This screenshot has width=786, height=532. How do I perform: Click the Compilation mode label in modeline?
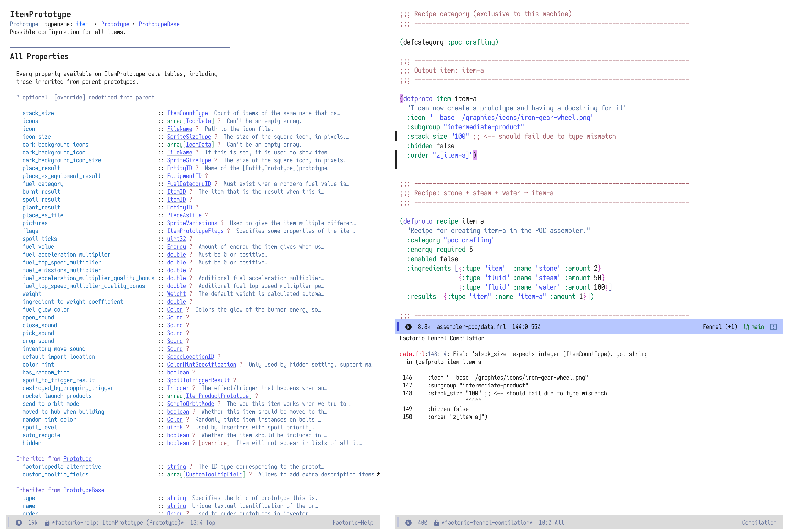point(759,523)
